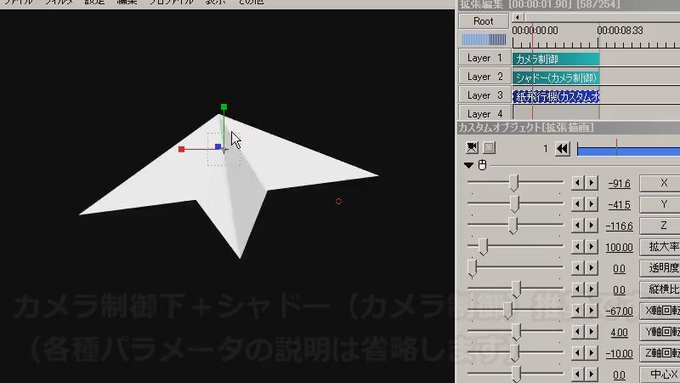Image resolution: width=680 pixels, height=383 pixels.
Task: Click the X軸回転 parameter button
Action: (x=660, y=310)
